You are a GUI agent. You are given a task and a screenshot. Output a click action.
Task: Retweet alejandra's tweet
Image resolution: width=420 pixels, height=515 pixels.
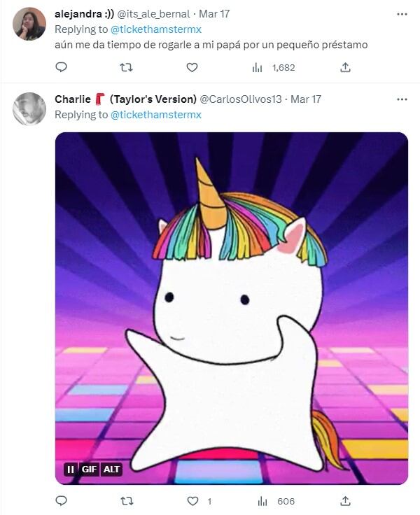(x=127, y=67)
